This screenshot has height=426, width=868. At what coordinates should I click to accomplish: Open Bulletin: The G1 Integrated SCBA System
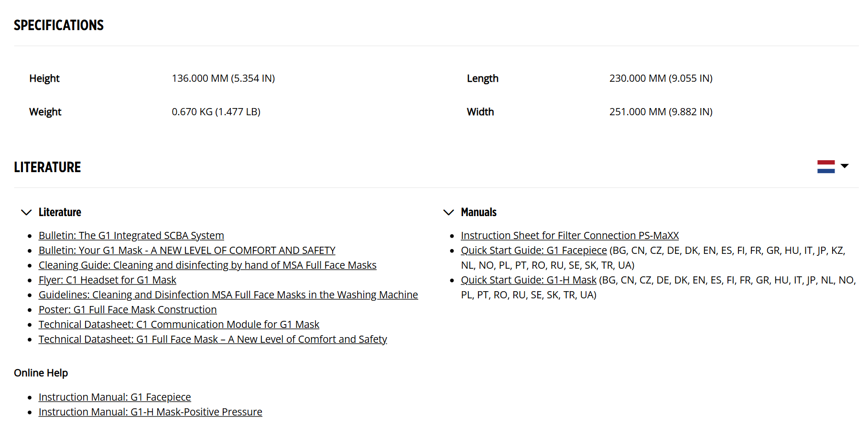[131, 236]
